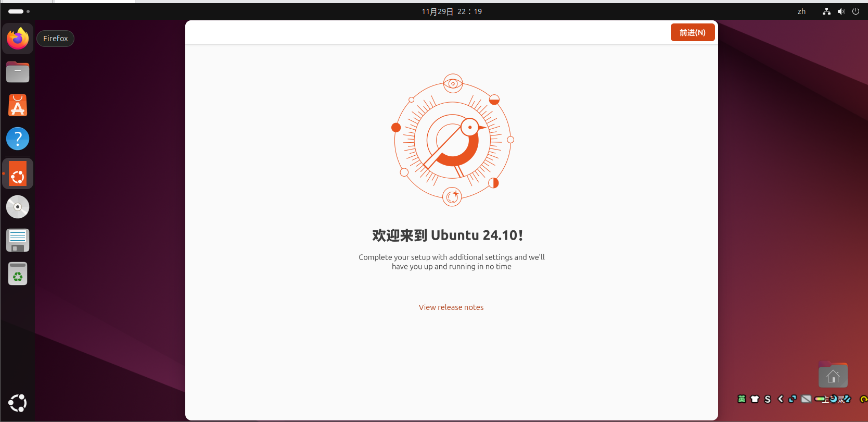
Task: Open the Home folder desktop icon
Action: click(833, 375)
